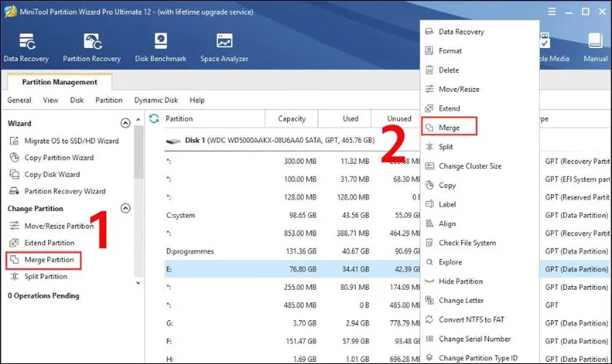Screen dimensions: 612x364
Task: Open the Disk Benchmark tool
Action: 161,47
